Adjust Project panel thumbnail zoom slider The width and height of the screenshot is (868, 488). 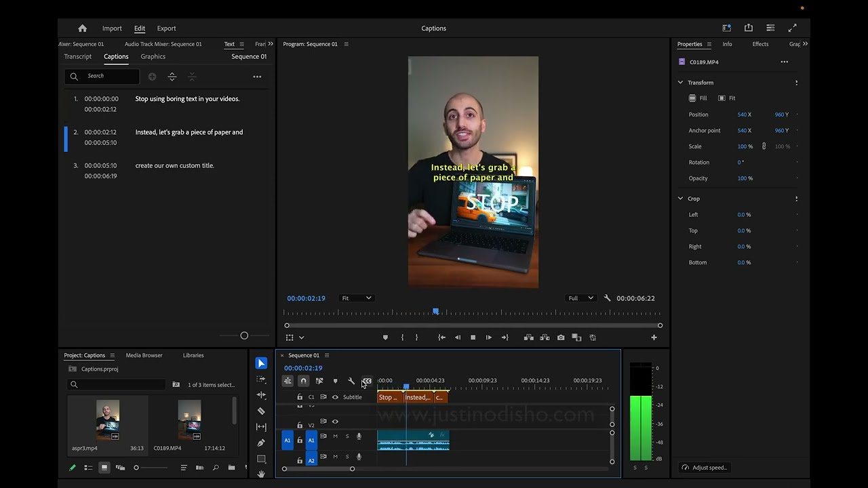click(x=151, y=468)
